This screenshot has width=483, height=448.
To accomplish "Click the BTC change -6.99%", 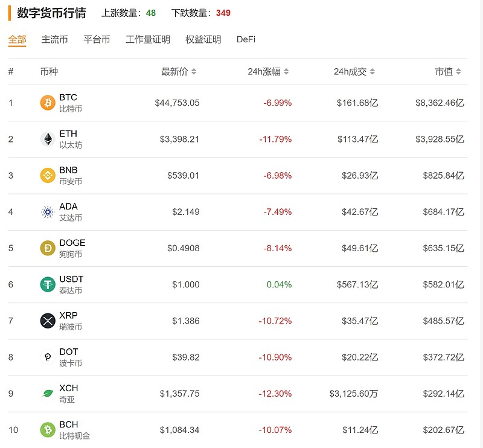I will 278,103.
